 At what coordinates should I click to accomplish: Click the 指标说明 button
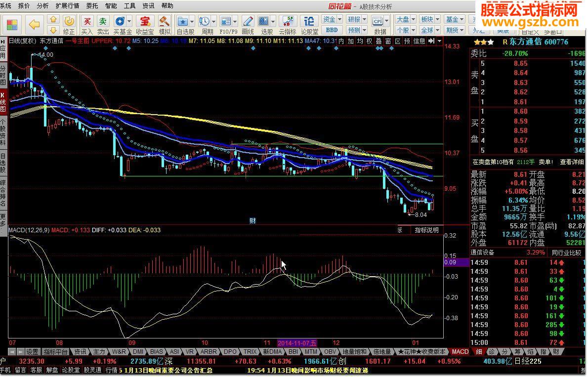(426, 230)
